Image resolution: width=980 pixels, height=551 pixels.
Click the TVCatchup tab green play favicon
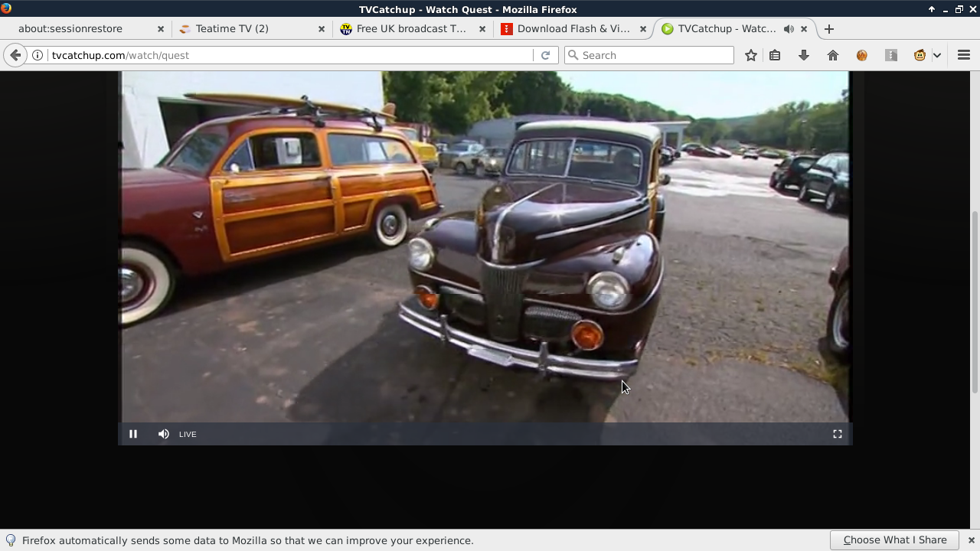pos(668,28)
